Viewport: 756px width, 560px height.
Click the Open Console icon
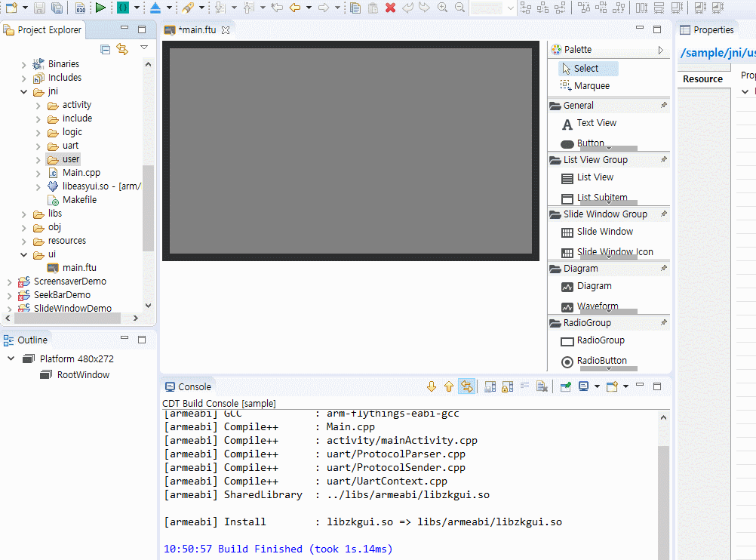[x=613, y=386]
